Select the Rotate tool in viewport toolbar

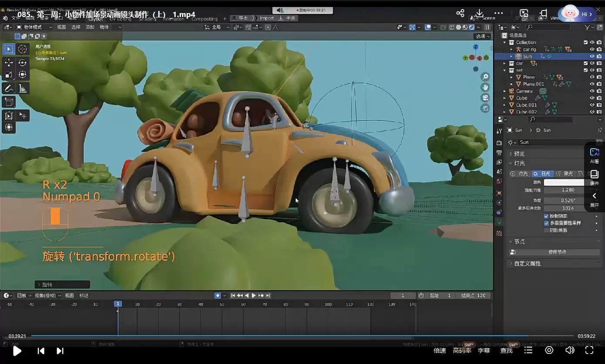[x=23, y=63]
